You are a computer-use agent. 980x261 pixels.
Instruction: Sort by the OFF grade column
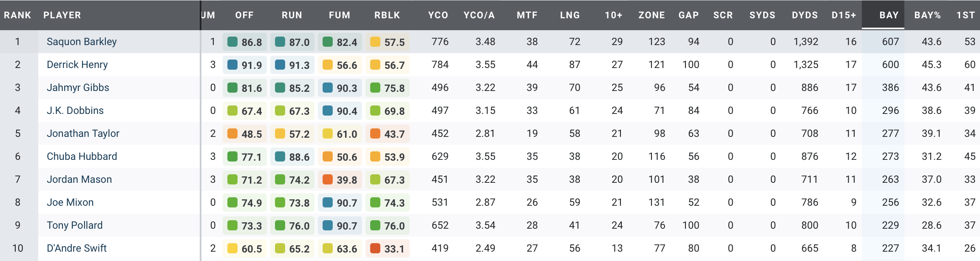click(x=244, y=15)
